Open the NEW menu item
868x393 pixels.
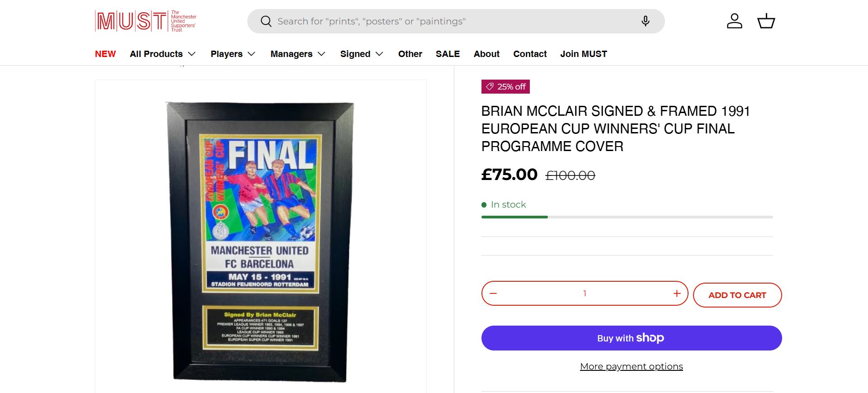(105, 54)
